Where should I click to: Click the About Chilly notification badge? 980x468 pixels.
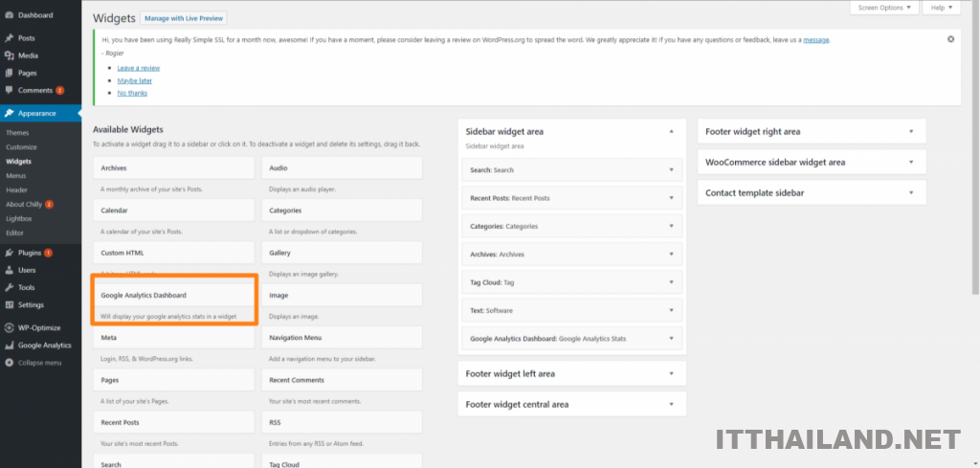(50, 204)
